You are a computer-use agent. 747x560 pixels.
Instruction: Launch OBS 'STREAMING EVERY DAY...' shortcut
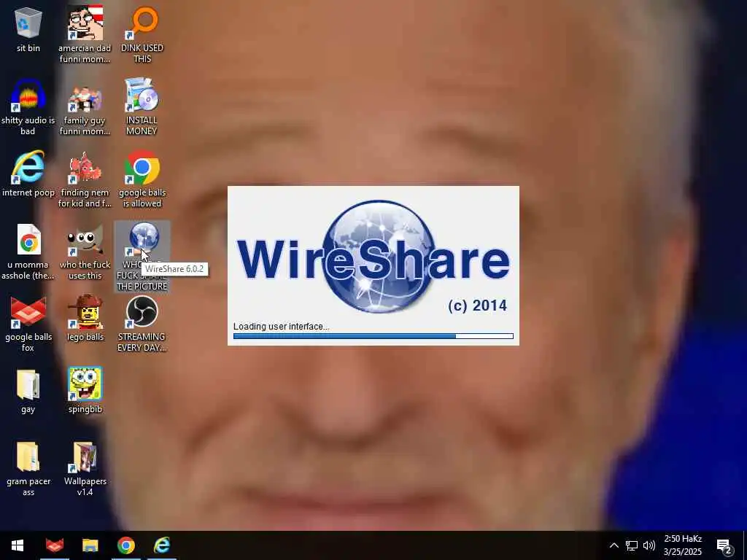click(142, 324)
